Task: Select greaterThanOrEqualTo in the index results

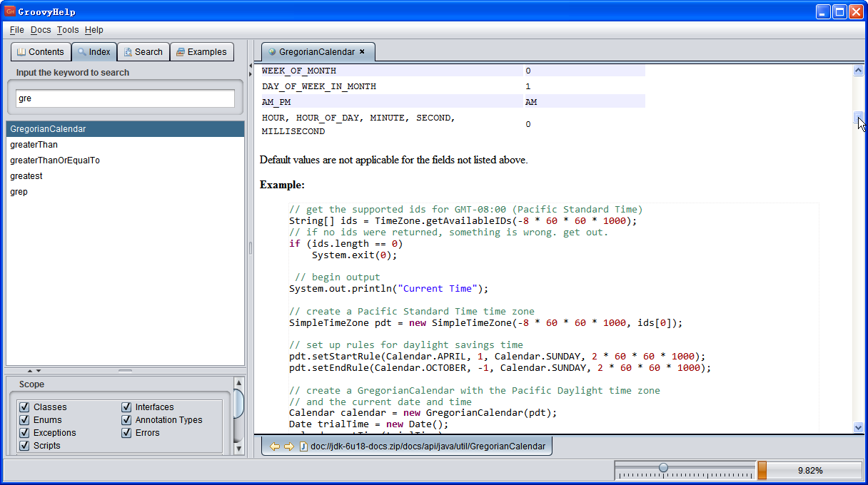Action: 125,160
